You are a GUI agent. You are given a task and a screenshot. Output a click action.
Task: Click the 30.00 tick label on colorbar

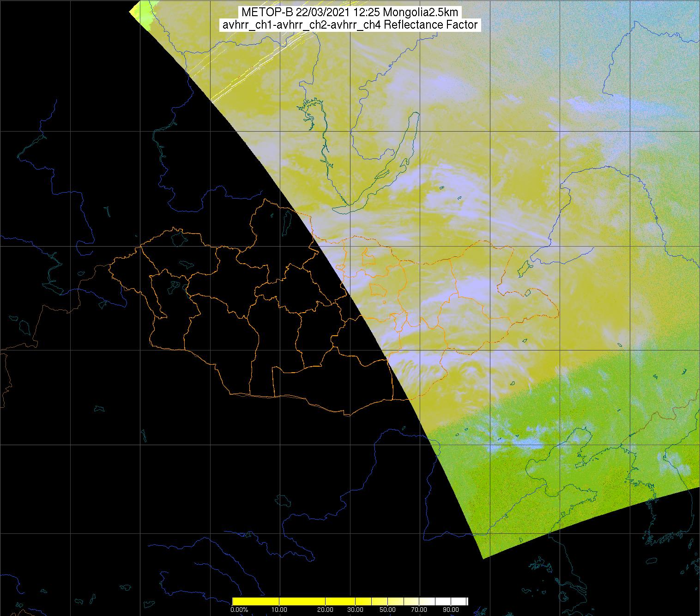tap(356, 610)
